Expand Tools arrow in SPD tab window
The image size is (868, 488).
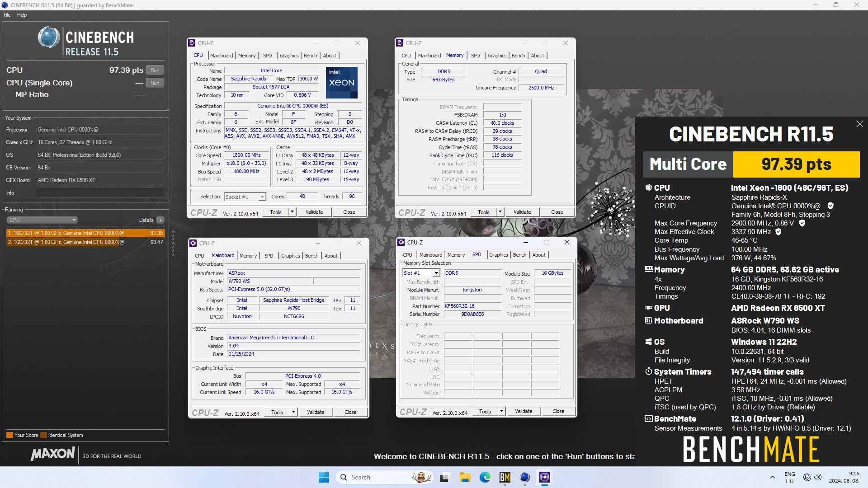tap(501, 411)
